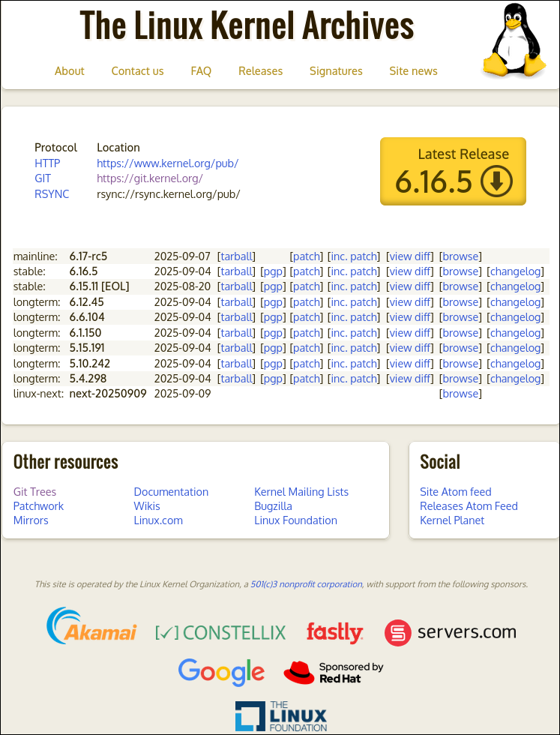The height and width of the screenshot is (735, 560).
Task: Open the servers.com sponsor logo
Action: (450, 632)
